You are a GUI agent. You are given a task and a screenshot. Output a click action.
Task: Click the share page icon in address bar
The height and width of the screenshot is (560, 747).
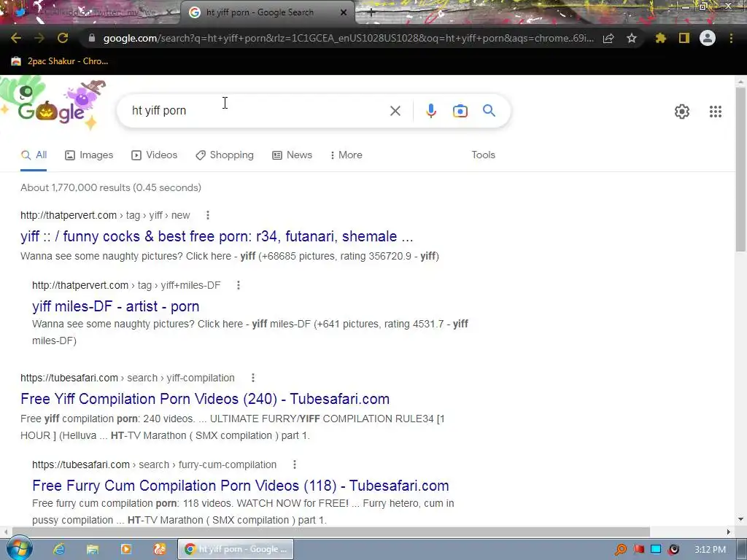[x=608, y=38]
